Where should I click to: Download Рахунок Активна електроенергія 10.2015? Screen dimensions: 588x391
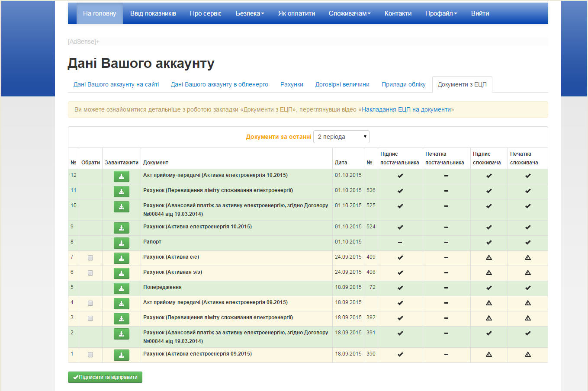(122, 228)
